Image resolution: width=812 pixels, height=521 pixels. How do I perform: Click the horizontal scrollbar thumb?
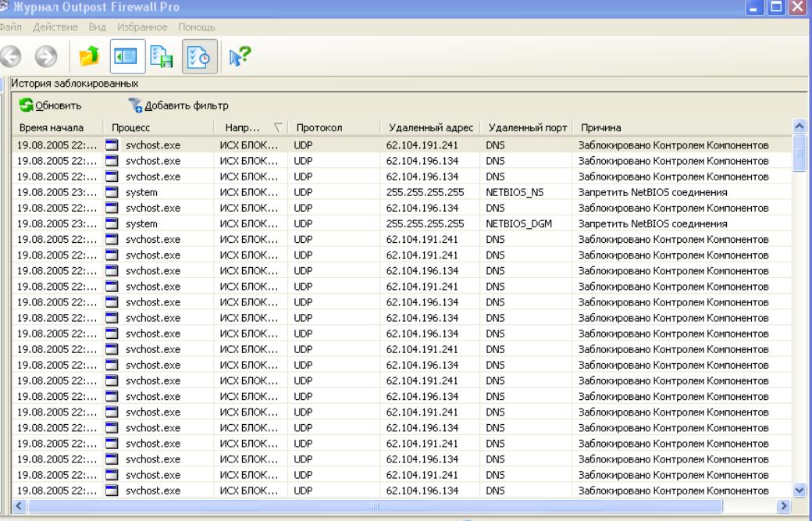[375, 506]
